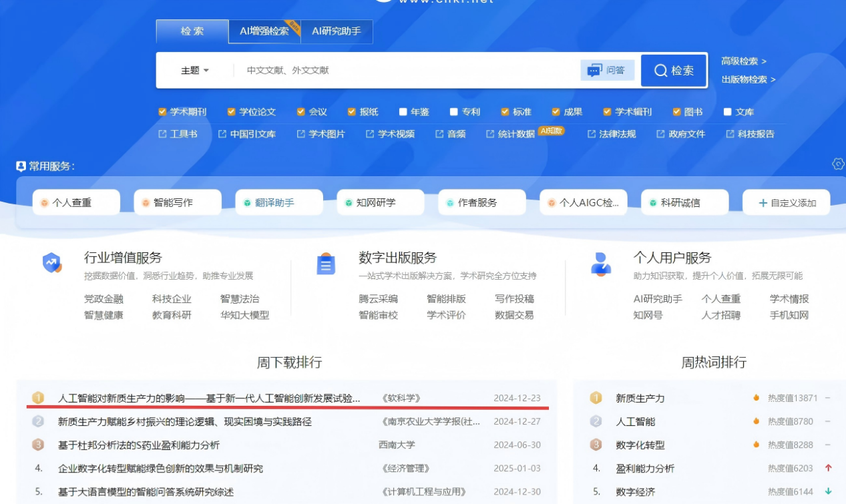
Task: Click the plus 自定义添加 button
Action: click(787, 202)
